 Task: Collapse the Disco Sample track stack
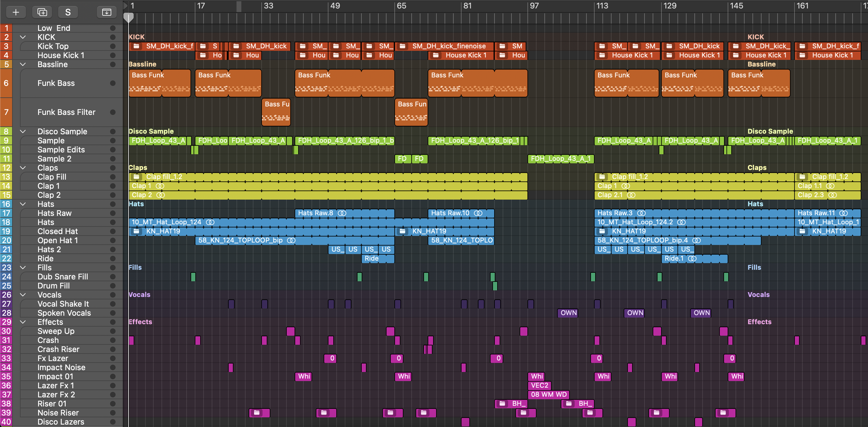tap(23, 132)
